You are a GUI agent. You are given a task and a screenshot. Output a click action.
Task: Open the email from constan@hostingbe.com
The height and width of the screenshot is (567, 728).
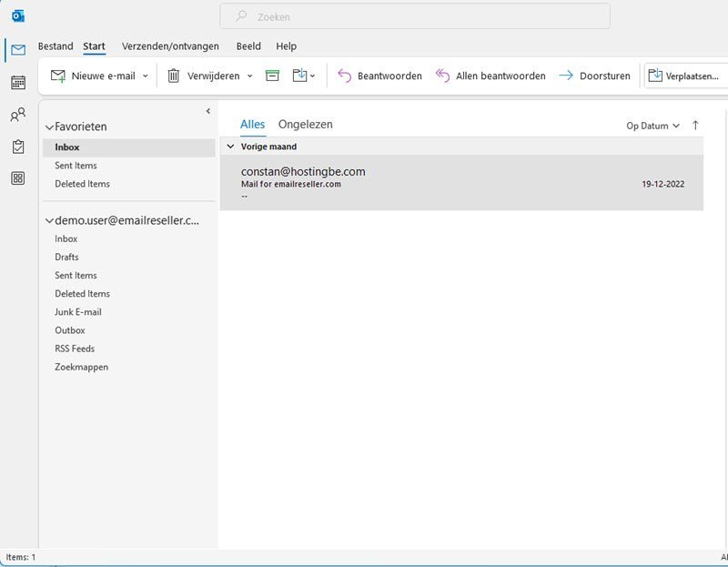(x=461, y=183)
